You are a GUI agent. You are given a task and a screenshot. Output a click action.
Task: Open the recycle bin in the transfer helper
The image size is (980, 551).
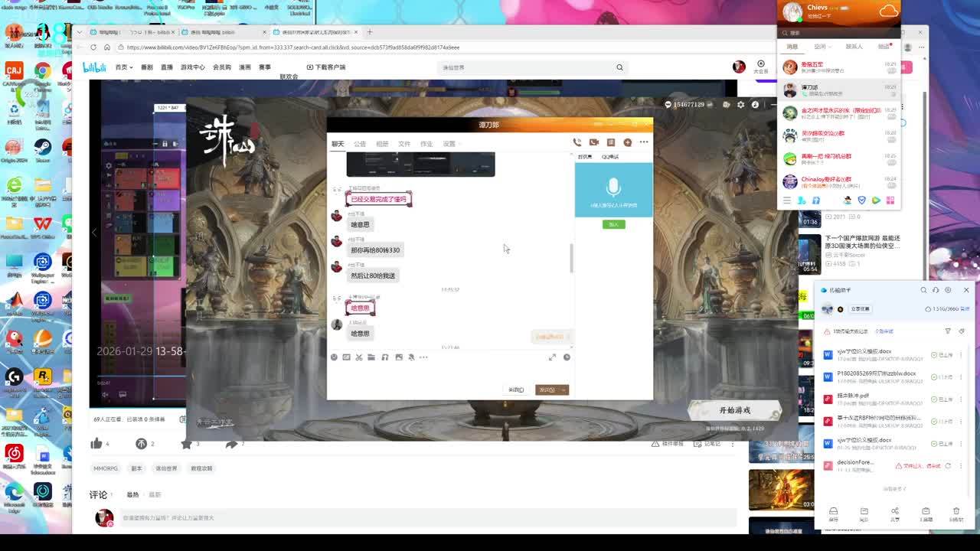coord(956,514)
